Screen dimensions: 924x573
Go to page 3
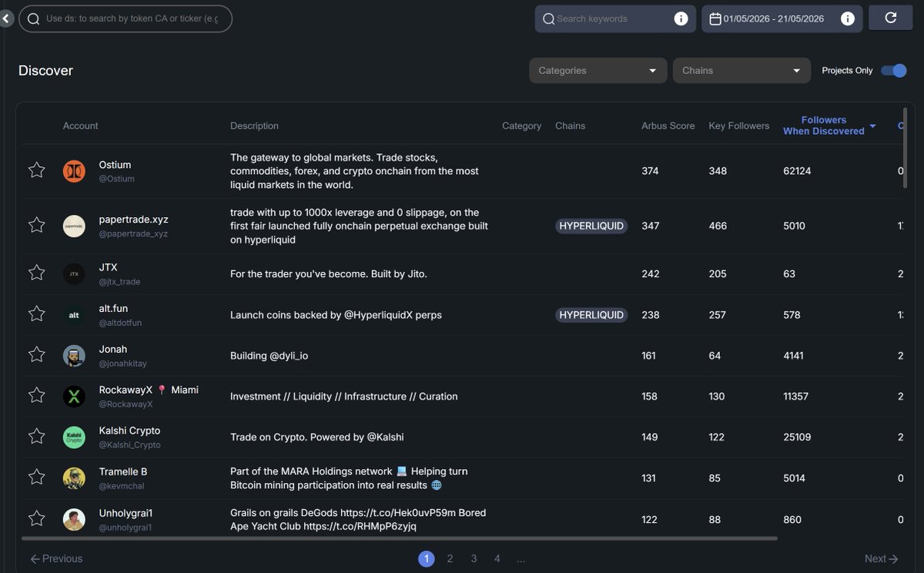pyautogui.click(x=474, y=558)
